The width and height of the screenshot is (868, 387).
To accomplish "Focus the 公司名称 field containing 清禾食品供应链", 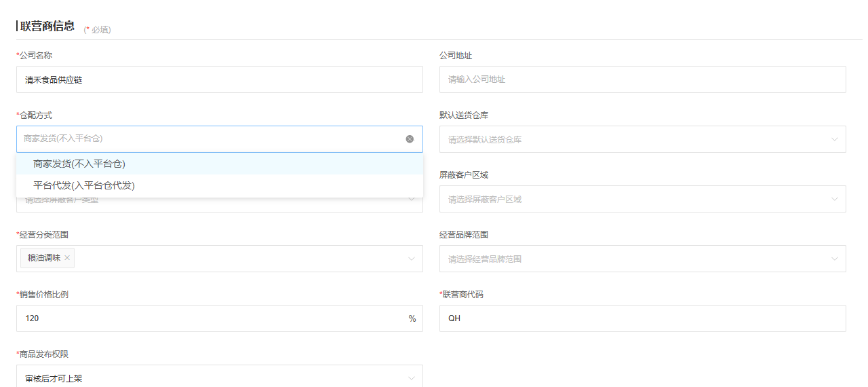I will pyautogui.click(x=220, y=79).
